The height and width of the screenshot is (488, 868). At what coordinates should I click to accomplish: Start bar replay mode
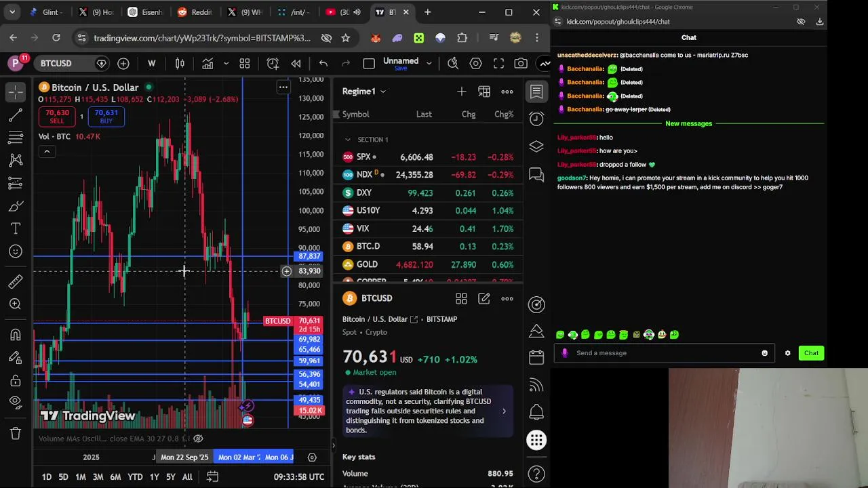(x=296, y=63)
